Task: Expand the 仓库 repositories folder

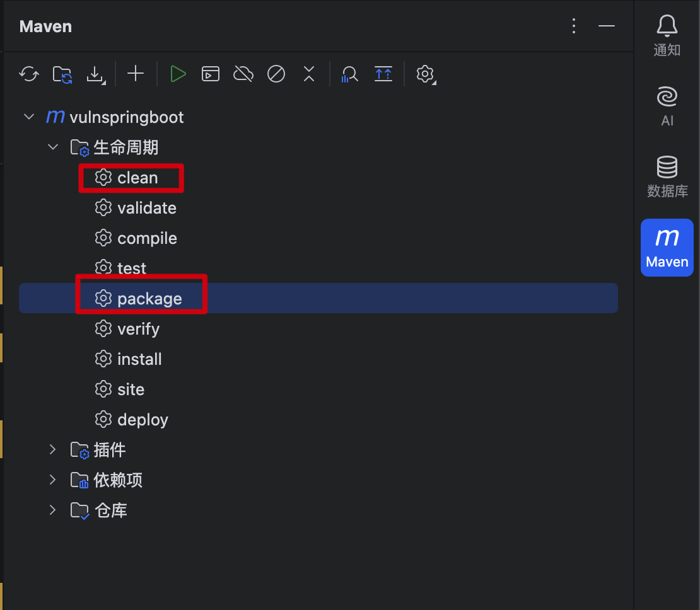Action: coord(53,510)
